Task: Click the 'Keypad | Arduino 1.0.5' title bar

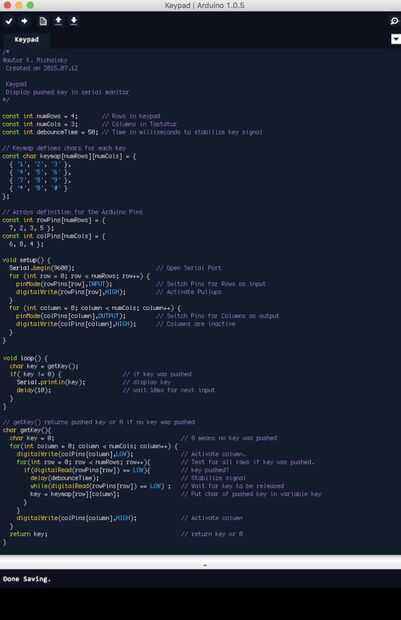Action: (x=204, y=5)
